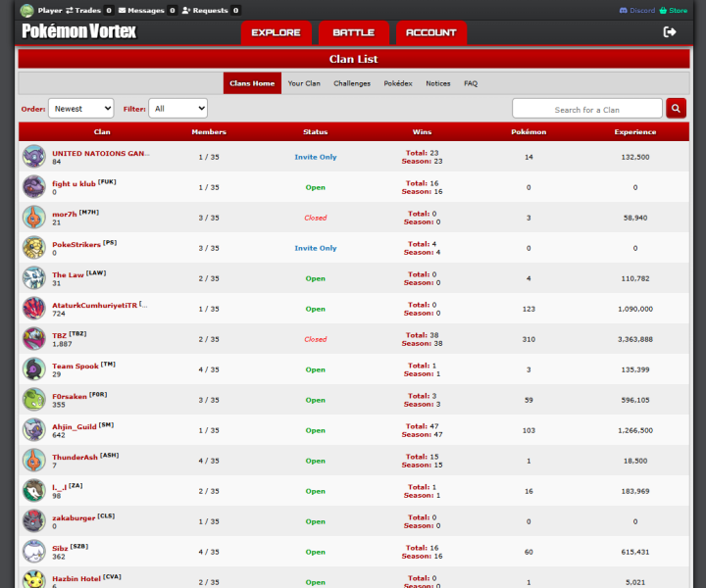Click fight u klub clan avatar
This screenshot has width=706, height=588.
(34, 187)
